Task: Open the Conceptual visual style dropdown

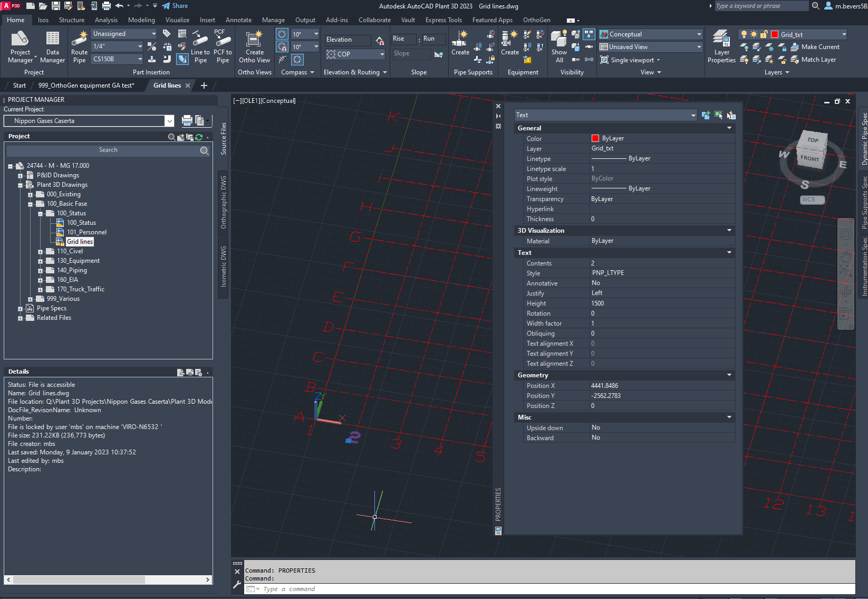Action: 698,34
